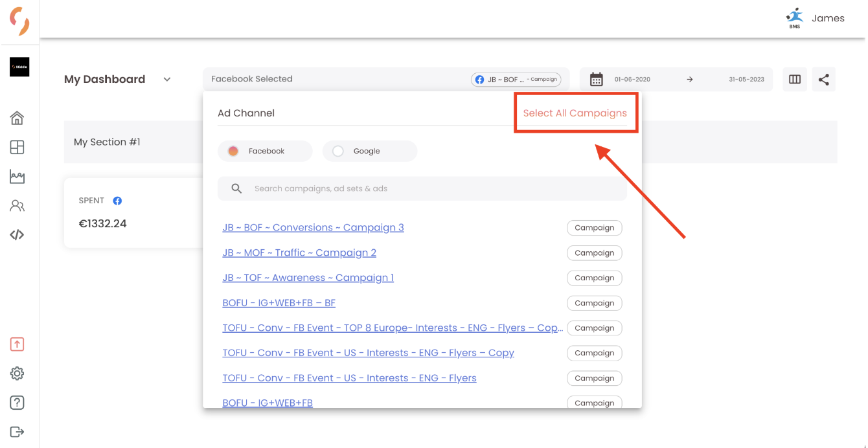
Task: Open JB ~ TOF ~ Awareness ~ Campaign 1
Action: [x=308, y=278]
